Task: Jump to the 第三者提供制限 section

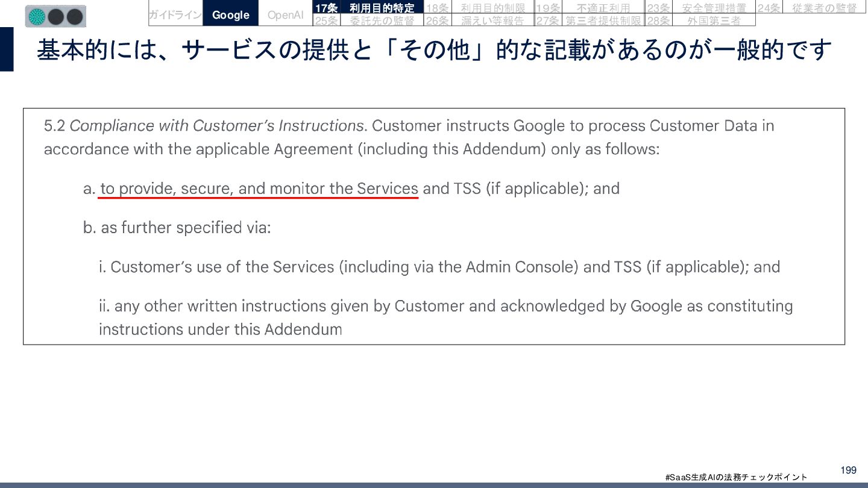Action: 603,20
